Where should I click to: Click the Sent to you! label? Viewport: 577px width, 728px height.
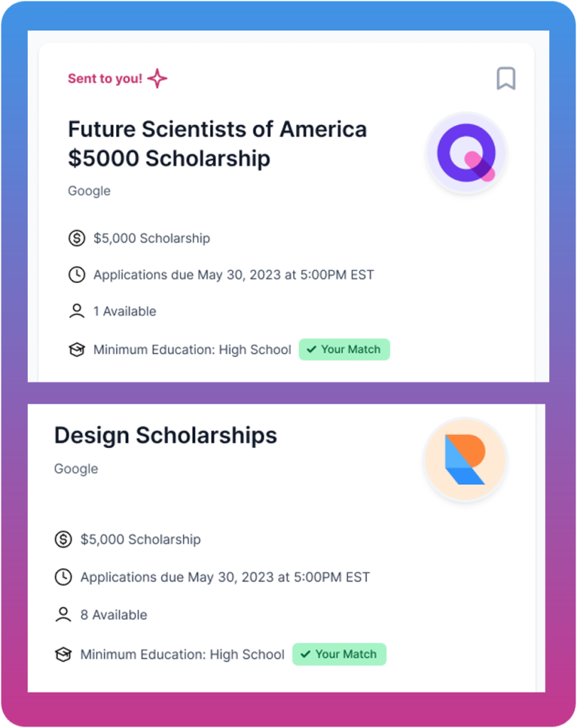(105, 78)
